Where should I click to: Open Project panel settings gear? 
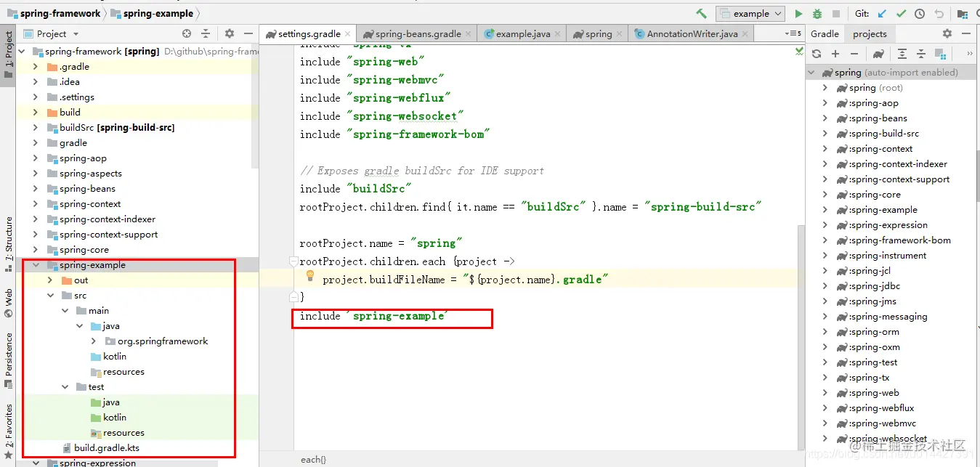(230, 33)
